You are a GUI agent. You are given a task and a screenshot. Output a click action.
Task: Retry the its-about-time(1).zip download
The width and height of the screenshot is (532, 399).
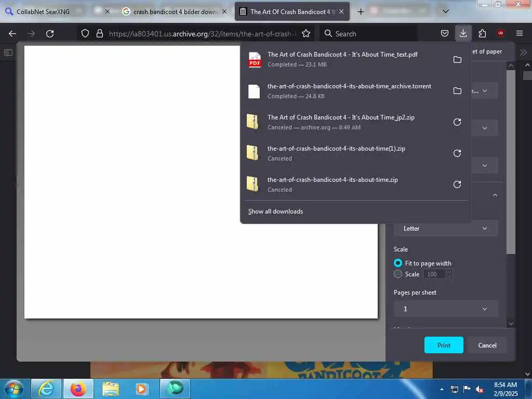pyautogui.click(x=457, y=153)
